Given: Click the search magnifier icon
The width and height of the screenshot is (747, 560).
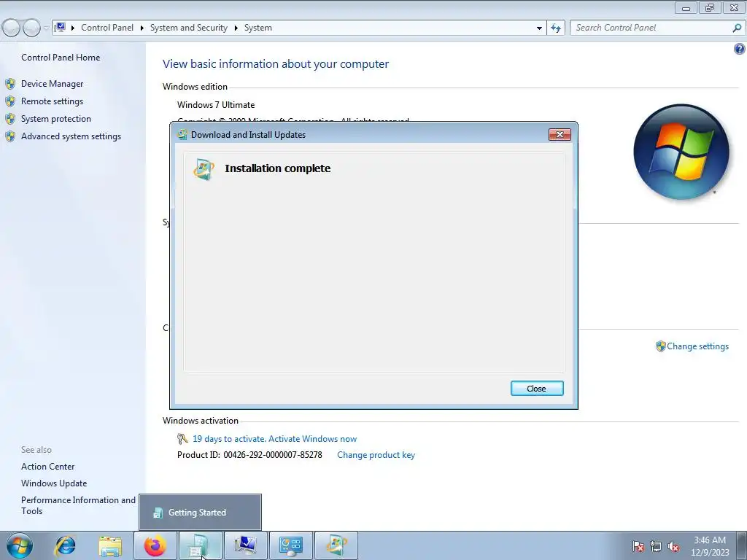Looking at the screenshot, I should (x=737, y=28).
